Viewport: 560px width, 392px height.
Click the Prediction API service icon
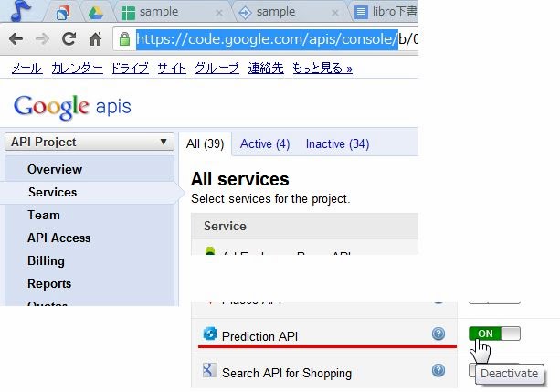point(209,335)
